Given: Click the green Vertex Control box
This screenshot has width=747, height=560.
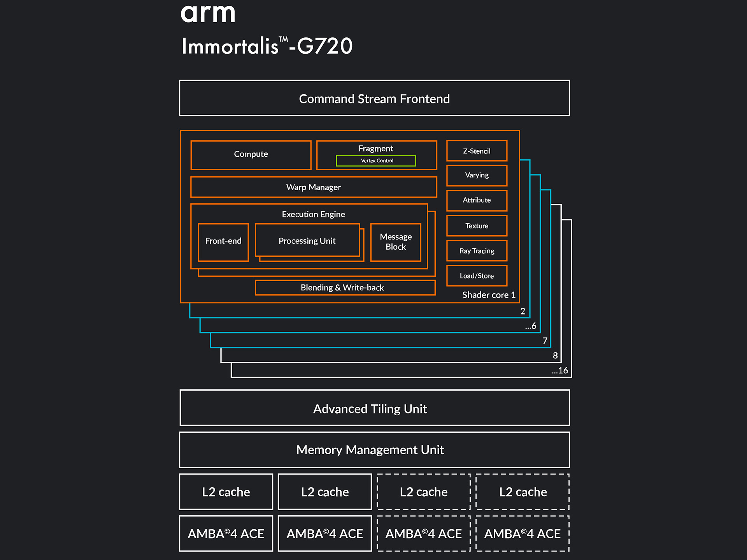Looking at the screenshot, I should pos(376,161).
